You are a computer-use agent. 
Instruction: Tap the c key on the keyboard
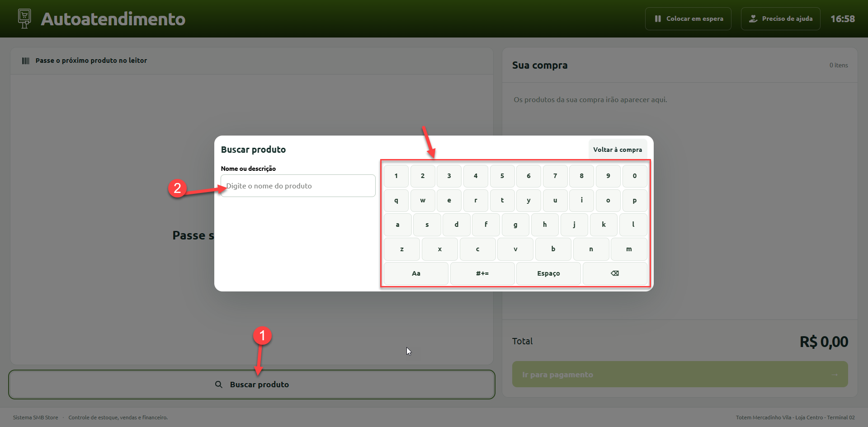[477, 249]
